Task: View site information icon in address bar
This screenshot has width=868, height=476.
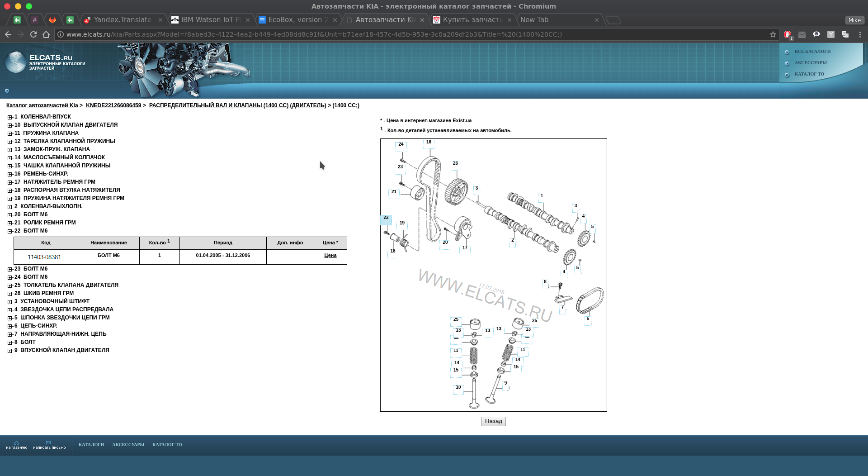Action: pos(61,34)
